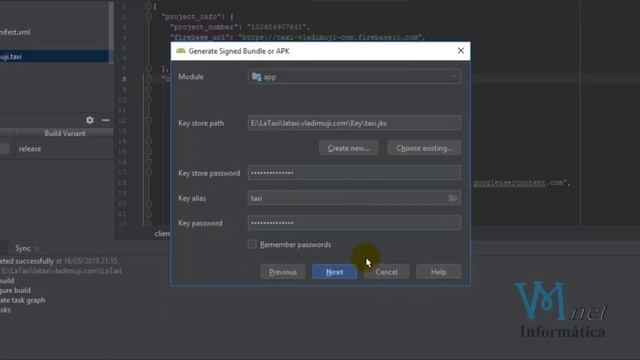Enable the Remember passwords checkbox
This screenshot has width=640, height=360.
point(252,244)
